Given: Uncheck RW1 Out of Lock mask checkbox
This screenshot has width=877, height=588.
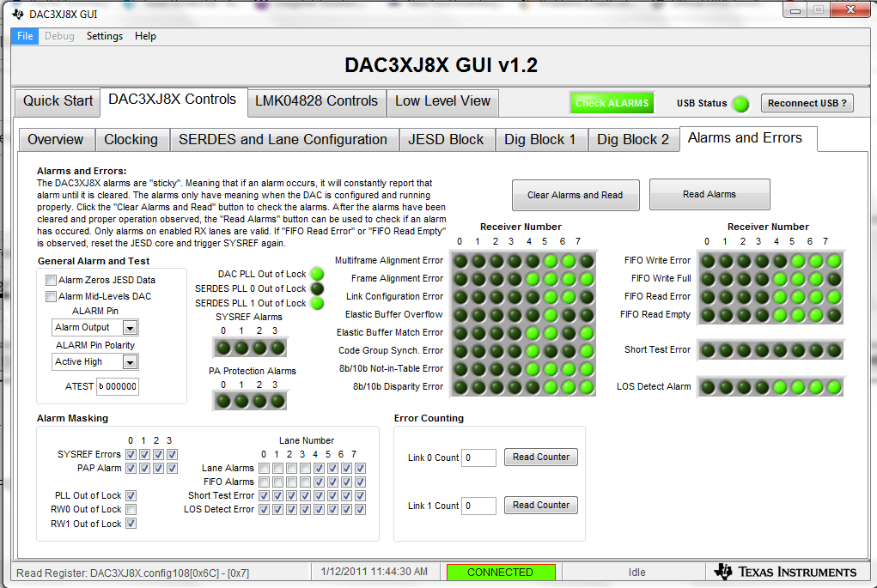Looking at the screenshot, I should pos(131,523).
